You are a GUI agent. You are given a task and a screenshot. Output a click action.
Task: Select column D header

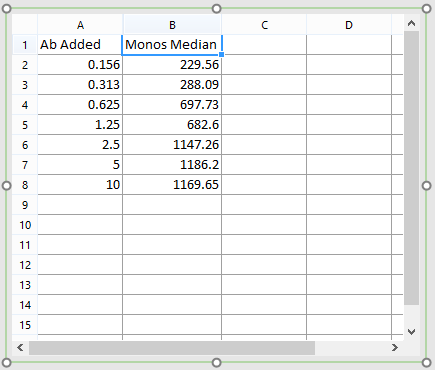[x=349, y=25]
